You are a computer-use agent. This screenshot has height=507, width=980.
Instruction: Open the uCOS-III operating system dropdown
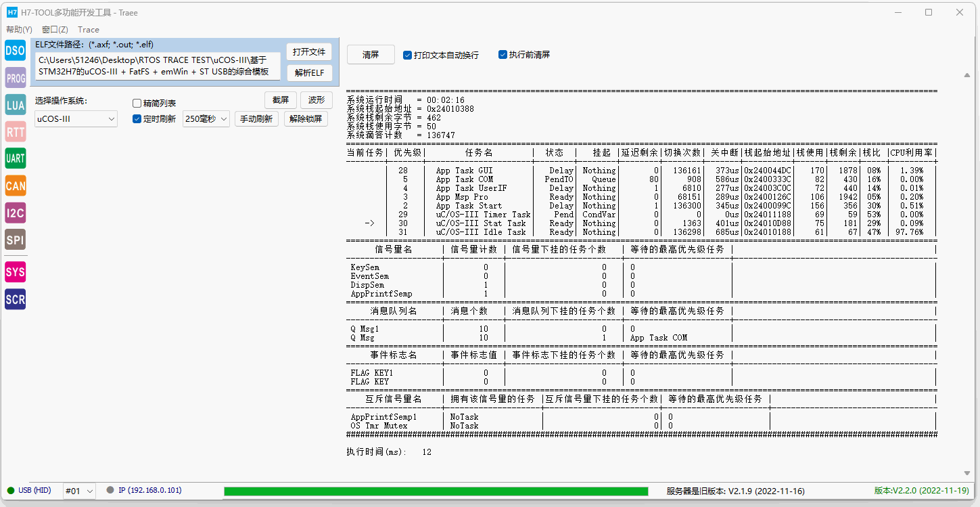point(76,119)
